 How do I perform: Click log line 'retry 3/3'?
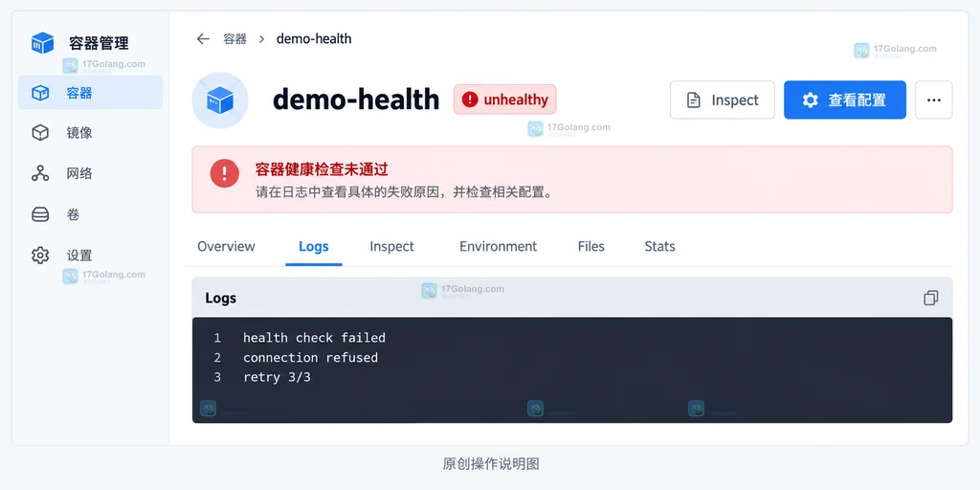coord(277,377)
